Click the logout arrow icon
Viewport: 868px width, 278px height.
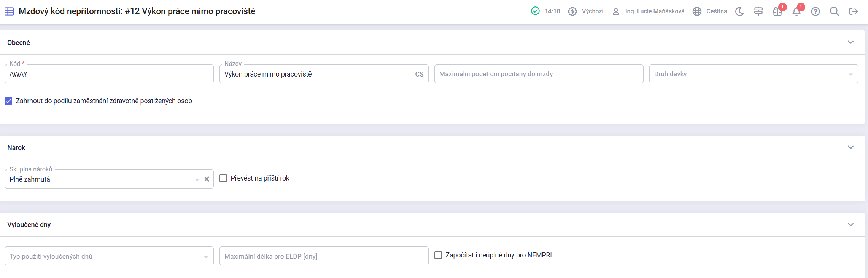pos(854,11)
